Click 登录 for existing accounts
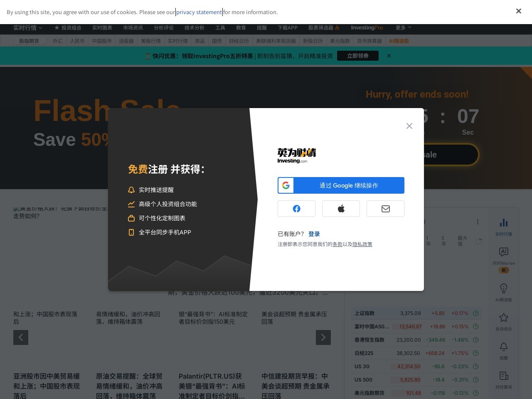The height and width of the screenshot is (399, 532). (x=314, y=234)
